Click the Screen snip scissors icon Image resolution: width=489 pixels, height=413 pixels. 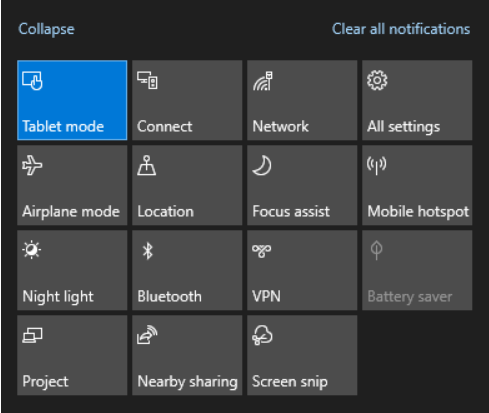pos(262,335)
